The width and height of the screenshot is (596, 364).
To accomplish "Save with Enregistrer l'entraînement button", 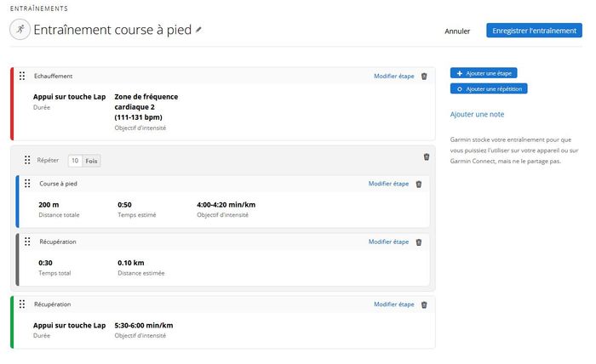I will tap(534, 31).
